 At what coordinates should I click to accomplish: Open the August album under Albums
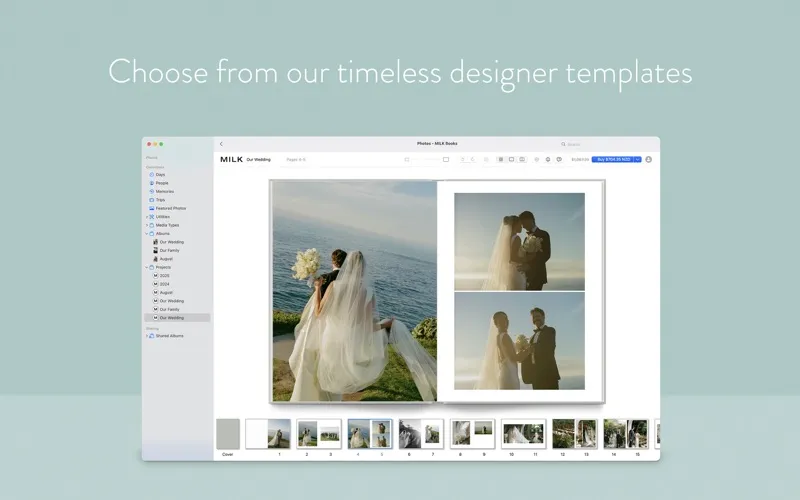pos(163,259)
